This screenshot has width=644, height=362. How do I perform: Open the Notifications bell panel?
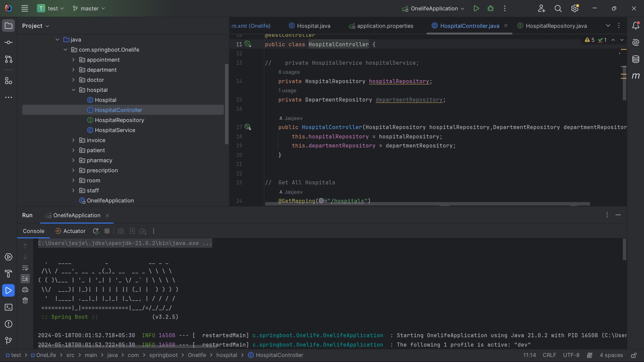[x=636, y=26]
